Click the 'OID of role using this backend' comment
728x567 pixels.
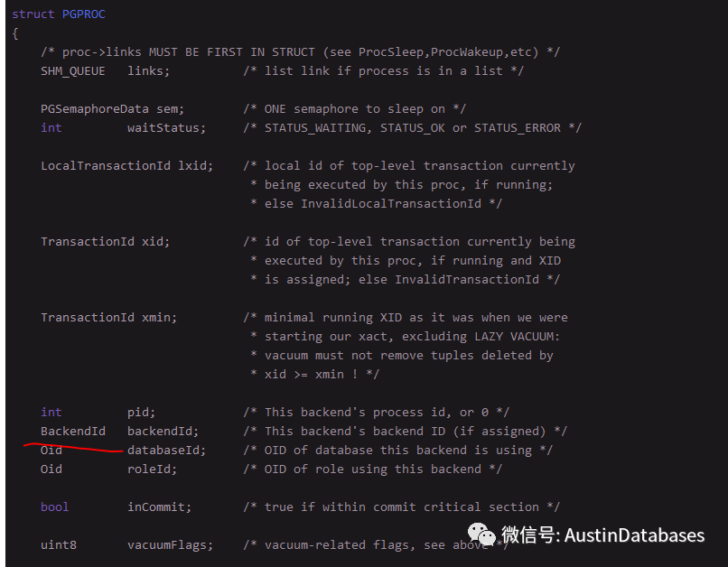(373, 469)
